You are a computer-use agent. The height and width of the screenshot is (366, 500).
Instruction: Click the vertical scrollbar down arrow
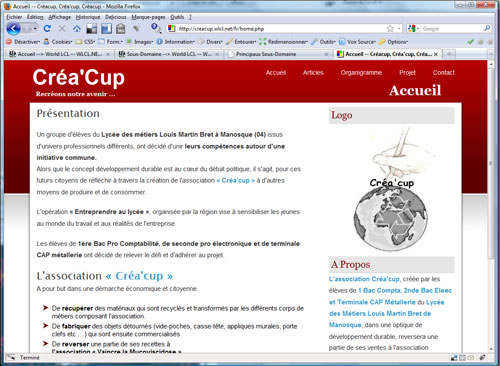491,349
